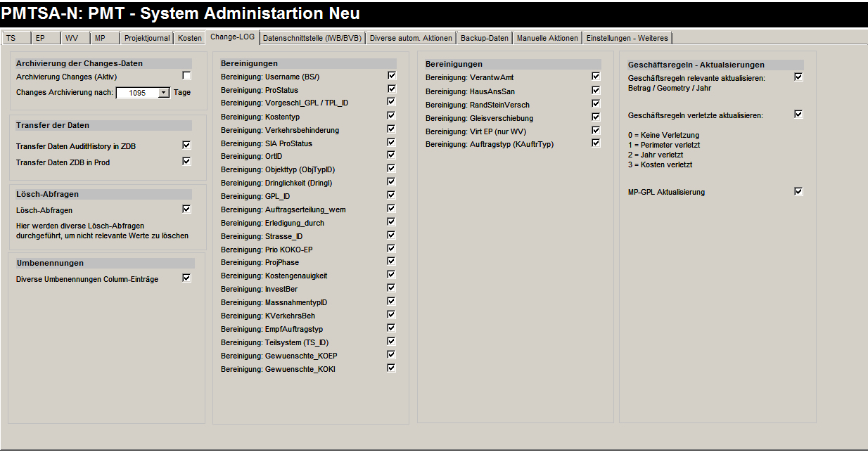Switch to the Projektjournal tab
The image size is (868, 452).
pyautogui.click(x=146, y=38)
